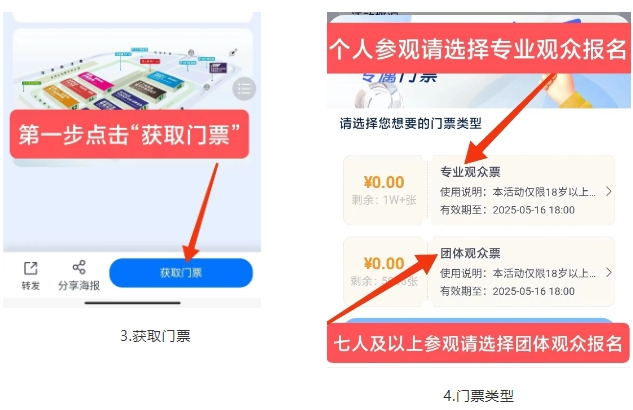Click the ¥0.00 price of 团体观众票
The image size is (633, 410).
point(384,263)
